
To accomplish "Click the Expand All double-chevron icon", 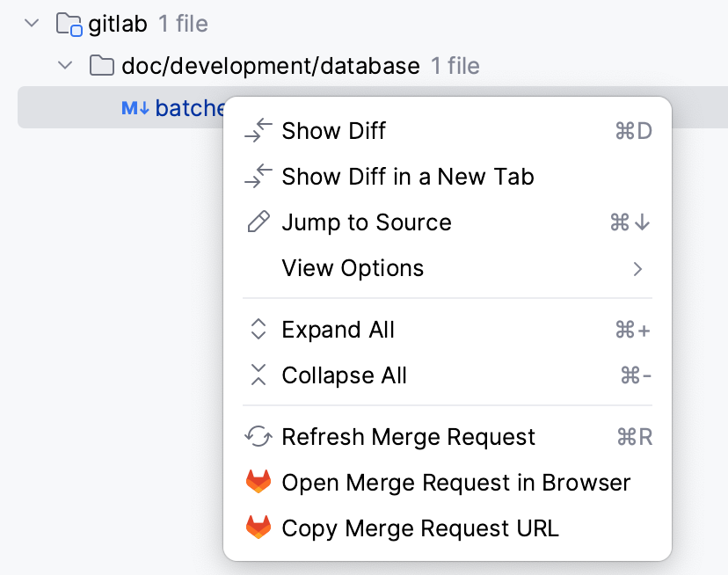I will (x=258, y=329).
